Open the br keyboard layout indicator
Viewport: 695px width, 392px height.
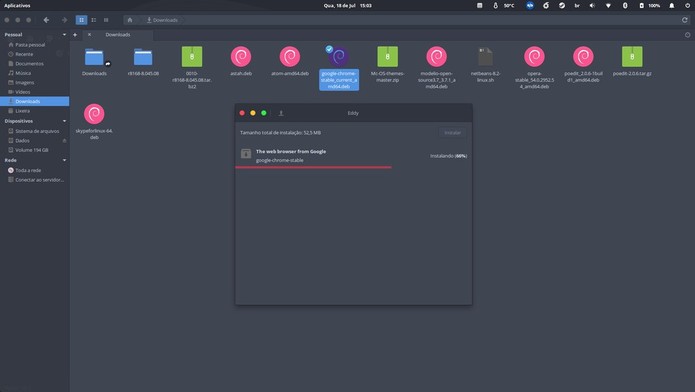(x=577, y=6)
